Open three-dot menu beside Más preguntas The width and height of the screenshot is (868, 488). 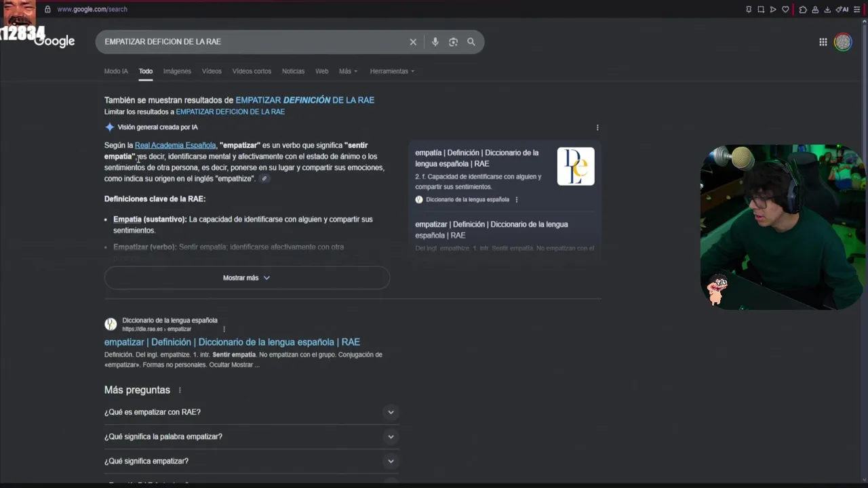tap(180, 390)
